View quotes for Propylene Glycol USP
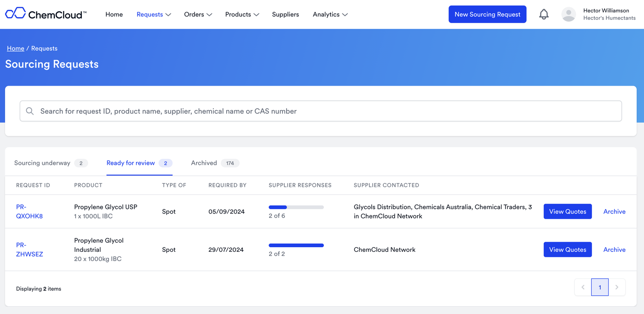 (x=567, y=211)
